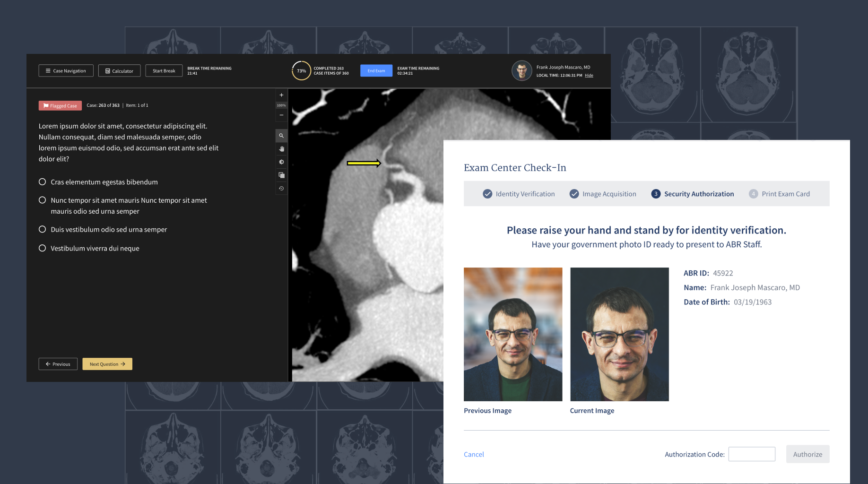This screenshot has height=484, width=868.
Task: Click name Frank Joseph Mascaro in dialog
Action: [x=755, y=287]
